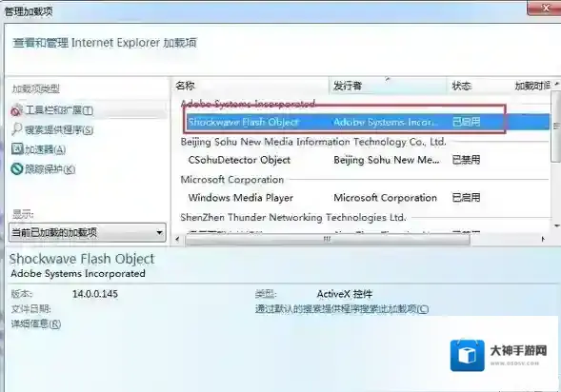Click the Adobe Systems Incorporated group header
Viewport: 561px width, 392px height.
249,104
